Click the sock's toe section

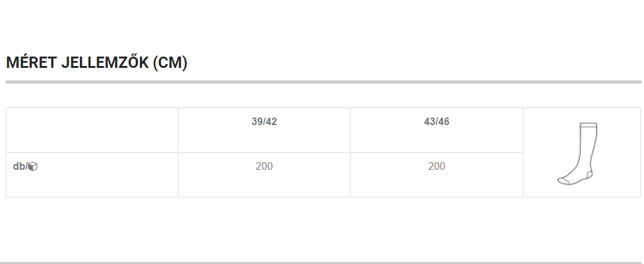[x=565, y=181]
